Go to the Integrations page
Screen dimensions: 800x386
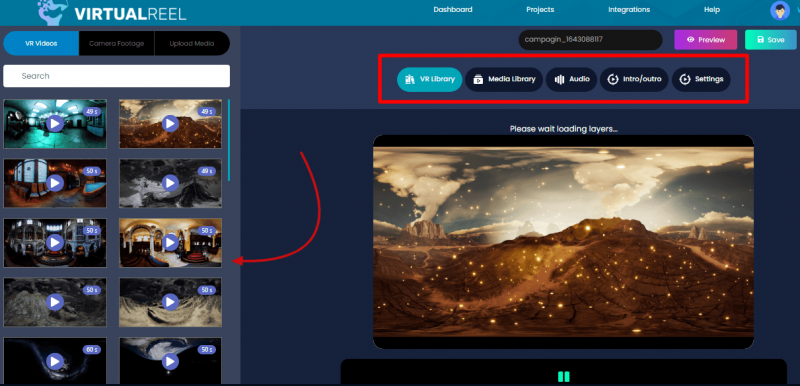(x=629, y=10)
